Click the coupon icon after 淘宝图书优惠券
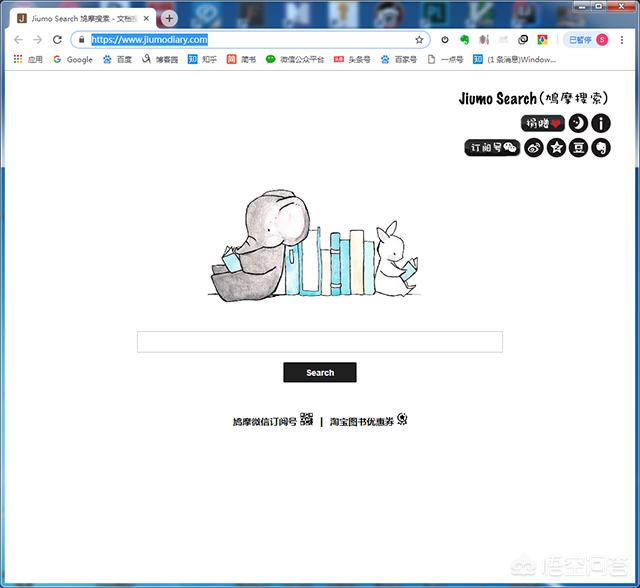Image resolution: width=640 pixels, height=588 pixels. coord(402,419)
